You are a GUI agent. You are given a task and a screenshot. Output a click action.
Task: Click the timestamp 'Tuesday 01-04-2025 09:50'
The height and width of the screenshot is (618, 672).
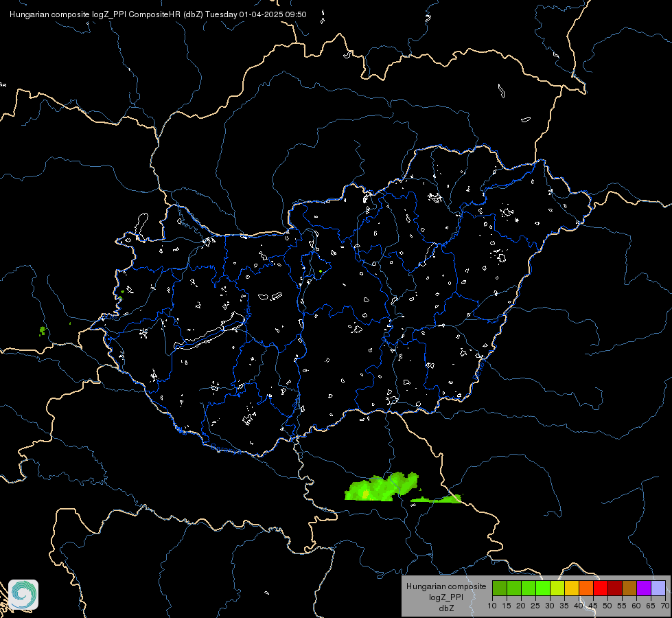256,14
